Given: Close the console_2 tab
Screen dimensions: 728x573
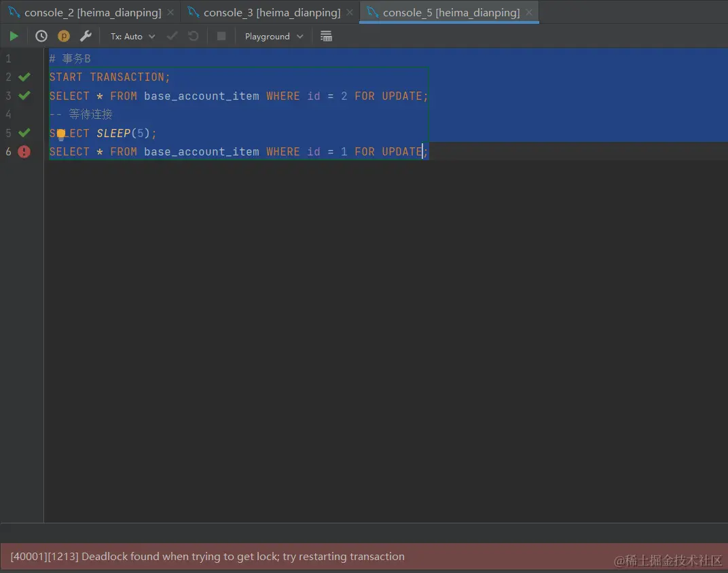Looking at the screenshot, I should 171,12.
